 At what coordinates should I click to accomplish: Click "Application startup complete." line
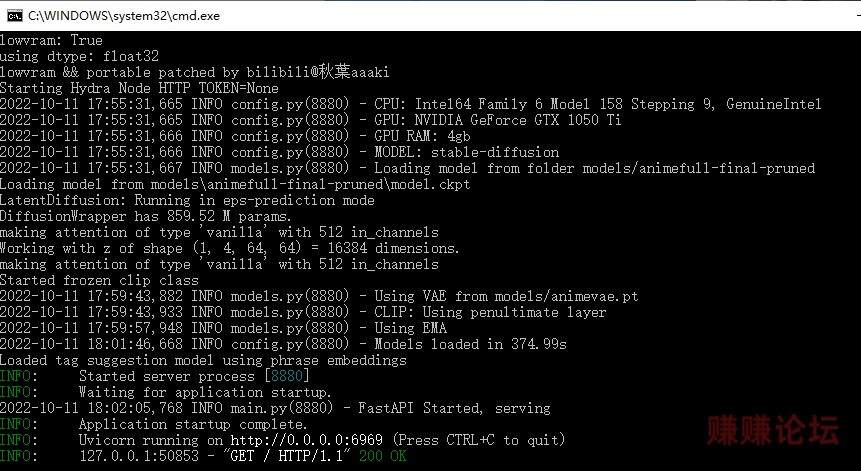tap(193, 424)
